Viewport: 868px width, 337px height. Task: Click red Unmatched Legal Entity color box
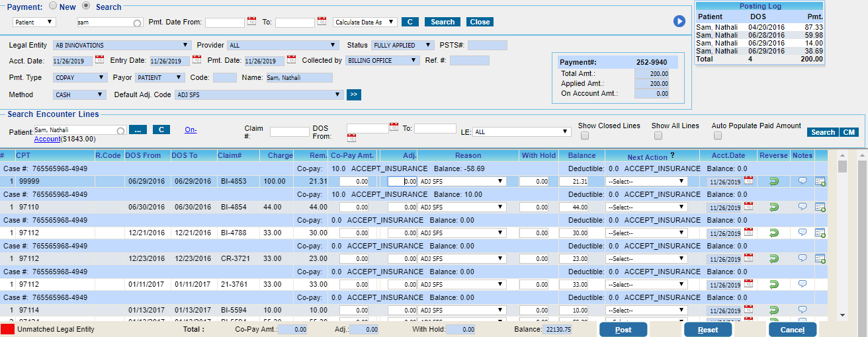7,328
